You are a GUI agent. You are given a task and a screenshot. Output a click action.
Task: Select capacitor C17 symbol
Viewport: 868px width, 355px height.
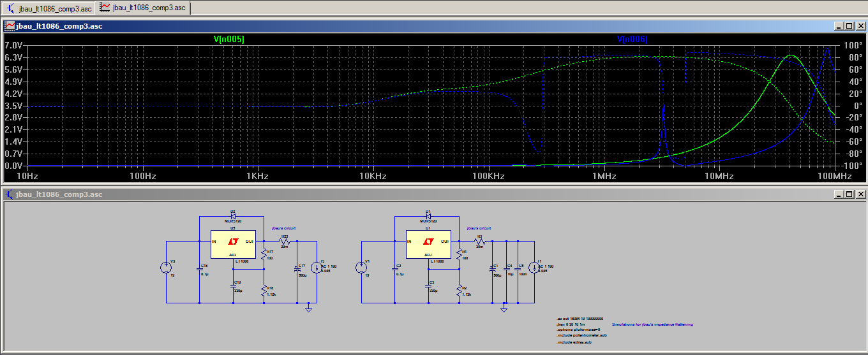click(x=297, y=269)
